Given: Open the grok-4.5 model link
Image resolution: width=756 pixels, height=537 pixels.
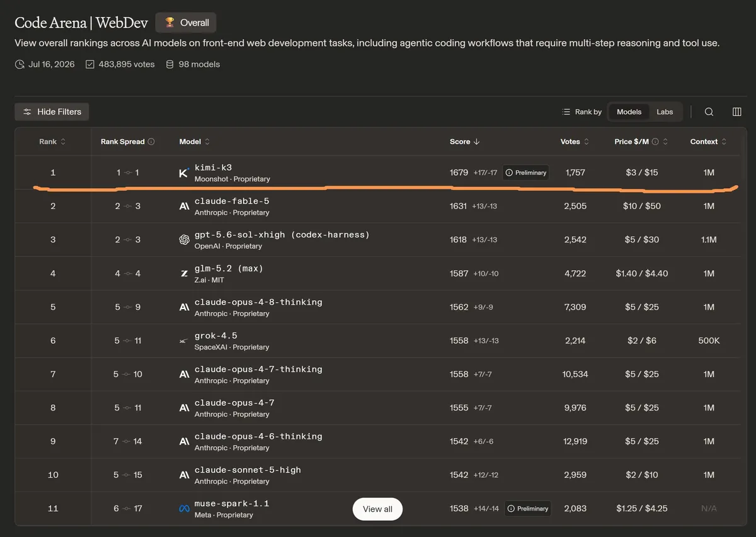Looking at the screenshot, I should [216, 336].
